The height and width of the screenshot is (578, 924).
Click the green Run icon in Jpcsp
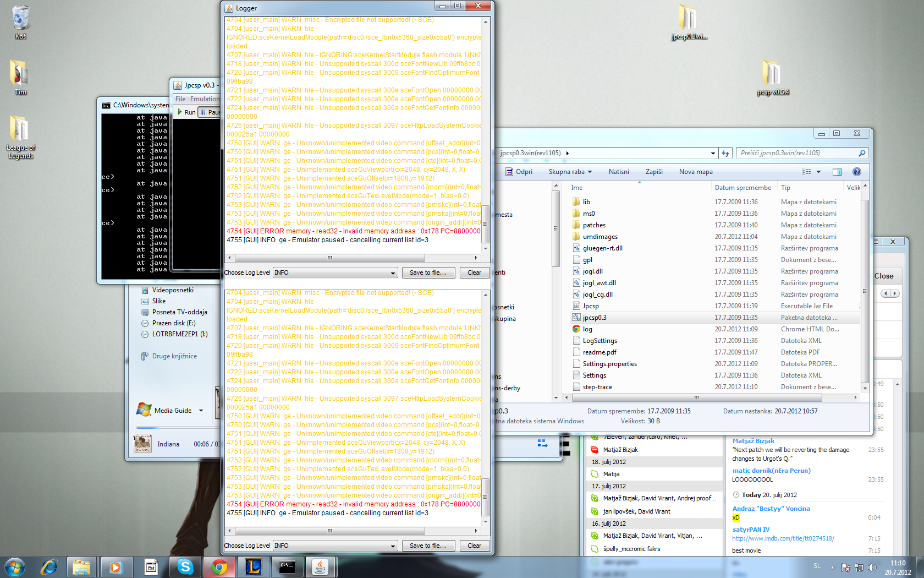[x=180, y=112]
